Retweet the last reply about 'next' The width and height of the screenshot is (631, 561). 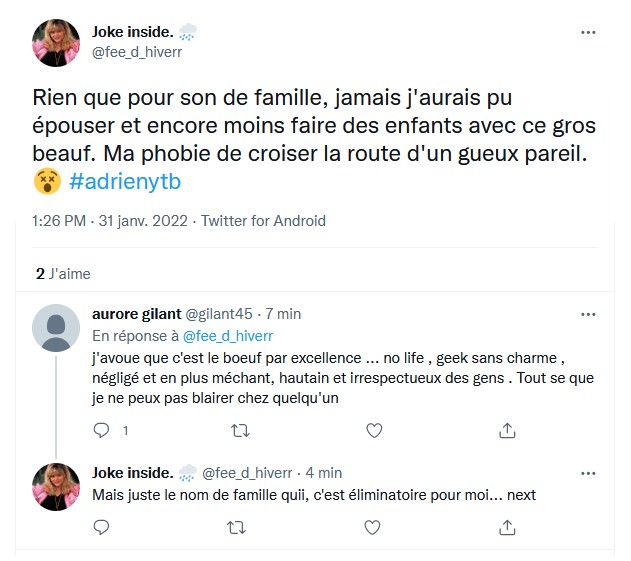(x=240, y=526)
